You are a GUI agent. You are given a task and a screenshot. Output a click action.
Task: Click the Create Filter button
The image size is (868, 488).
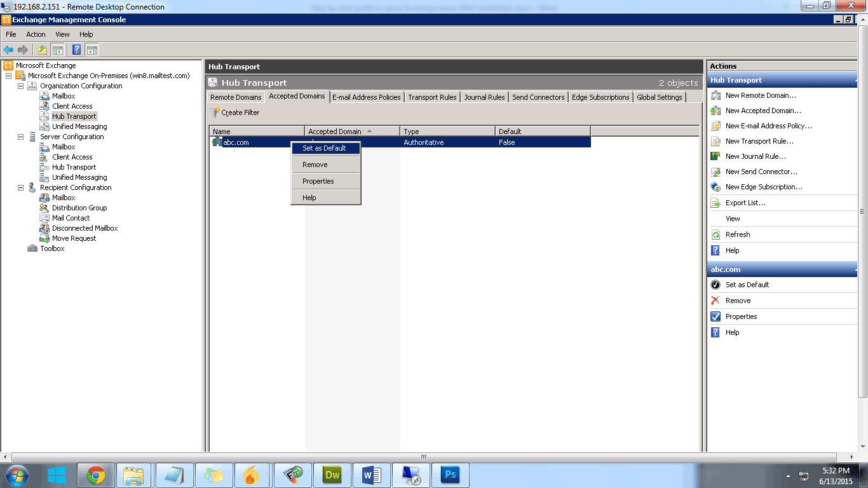coord(234,112)
